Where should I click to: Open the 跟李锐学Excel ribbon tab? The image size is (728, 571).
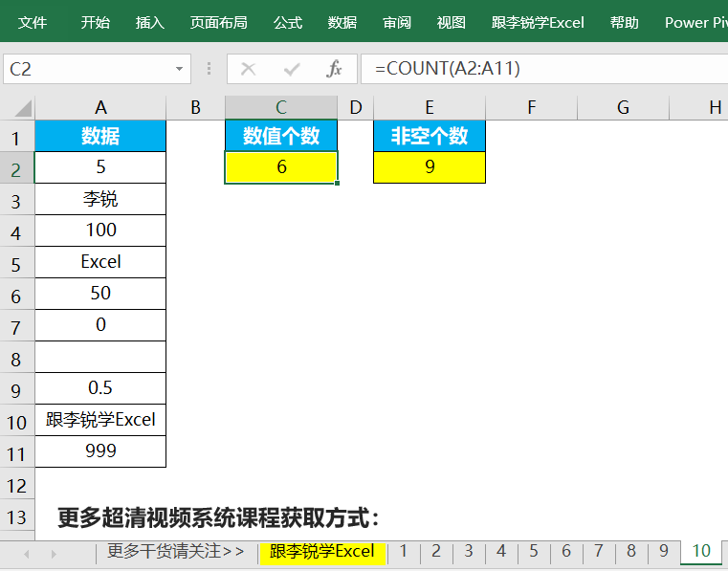538,22
